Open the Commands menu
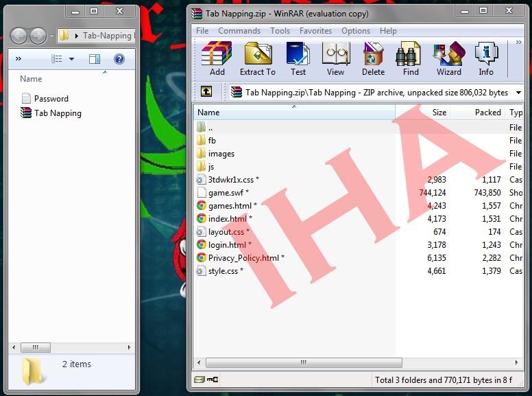The height and width of the screenshot is (396, 532). 239,31
